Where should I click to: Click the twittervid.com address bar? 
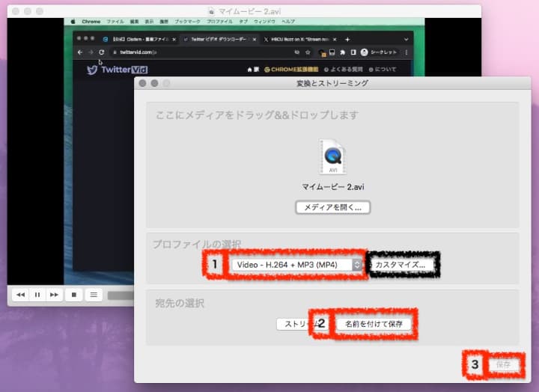pyautogui.click(x=135, y=52)
